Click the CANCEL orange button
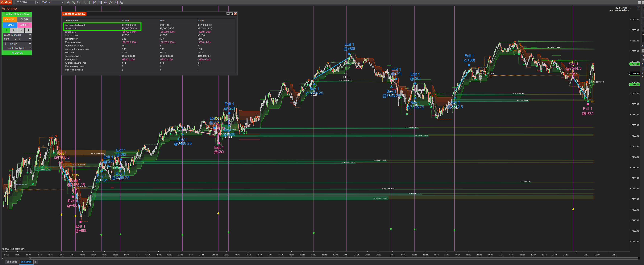 [x=10, y=19]
